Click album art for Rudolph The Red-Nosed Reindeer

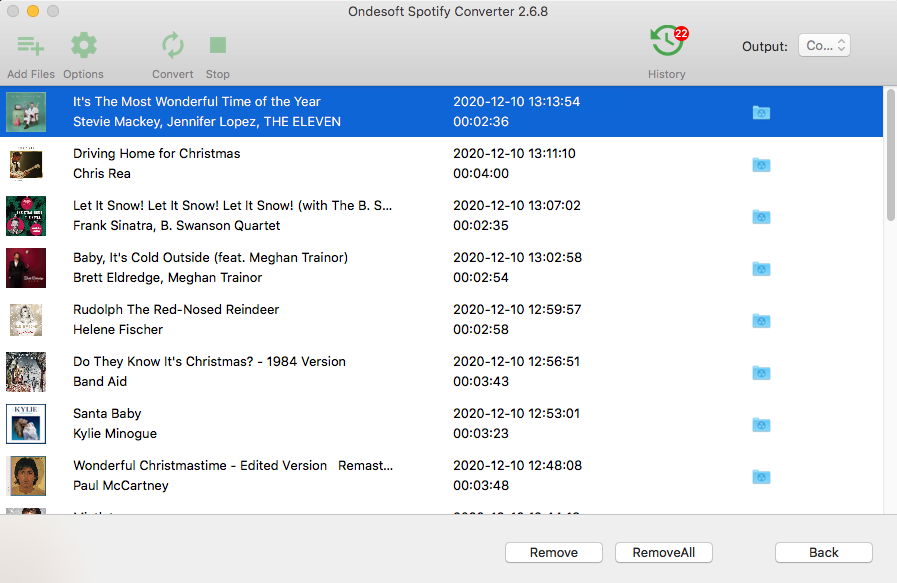26,320
